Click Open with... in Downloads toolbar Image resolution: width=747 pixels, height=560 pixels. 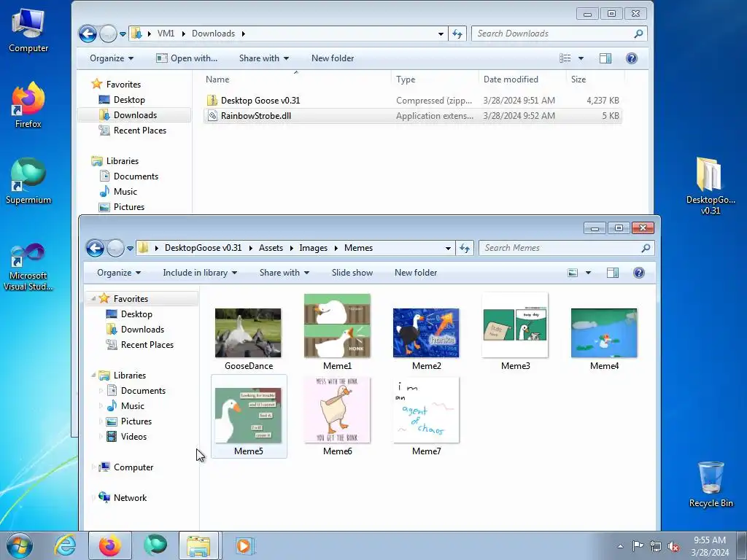tap(187, 58)
